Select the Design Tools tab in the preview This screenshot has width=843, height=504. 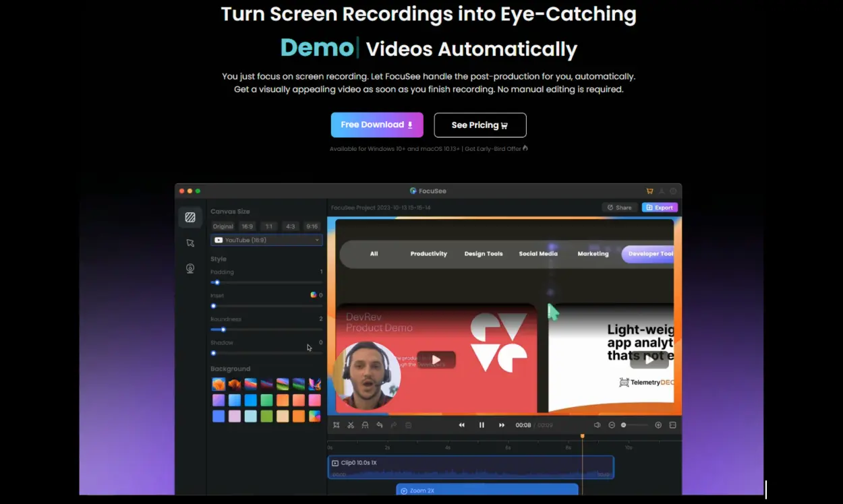(484, 254)
